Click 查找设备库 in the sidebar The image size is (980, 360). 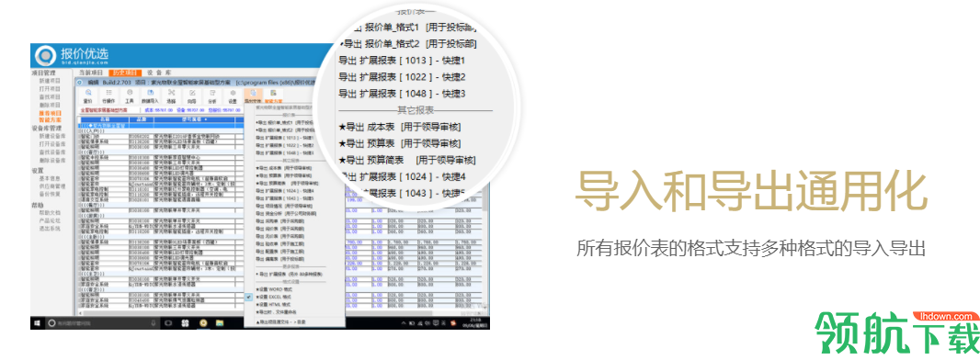click(x=51, y=152)
